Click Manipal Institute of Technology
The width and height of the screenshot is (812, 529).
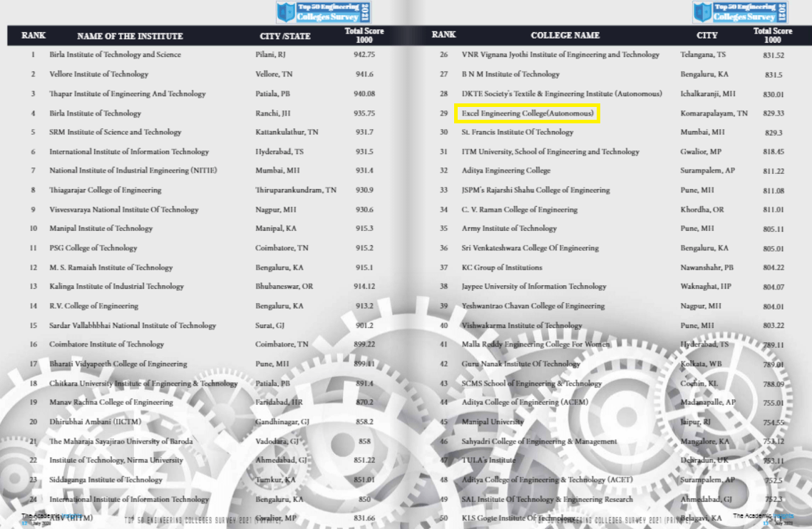pyautogui.click(x=101, y=228)
